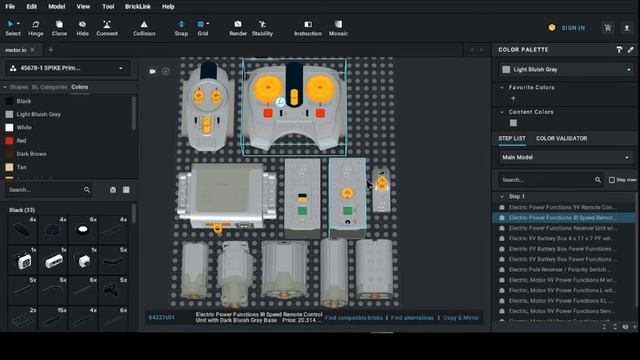Collapse the Step 1 group
Viewport: 640px width, 360px height.
502,196
